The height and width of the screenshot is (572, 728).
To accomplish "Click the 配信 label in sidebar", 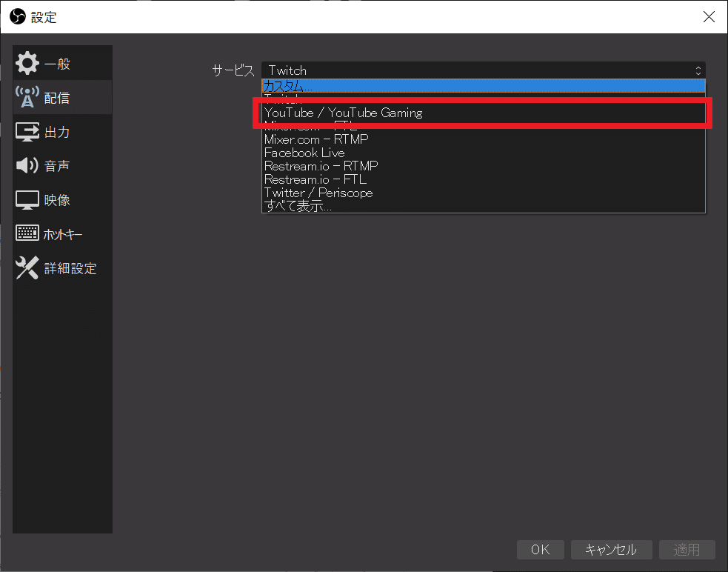I will coord(57,98).
